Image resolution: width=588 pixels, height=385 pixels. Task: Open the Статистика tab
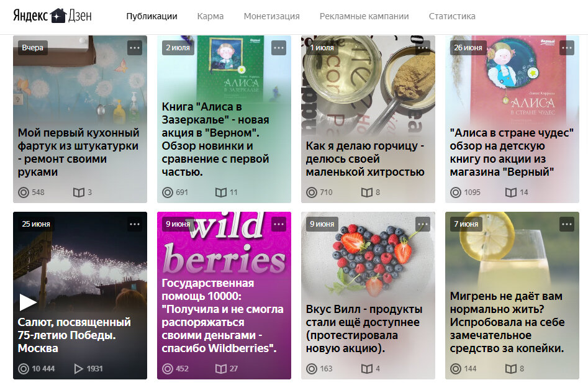pyautogui.click(x=452, y=16)
